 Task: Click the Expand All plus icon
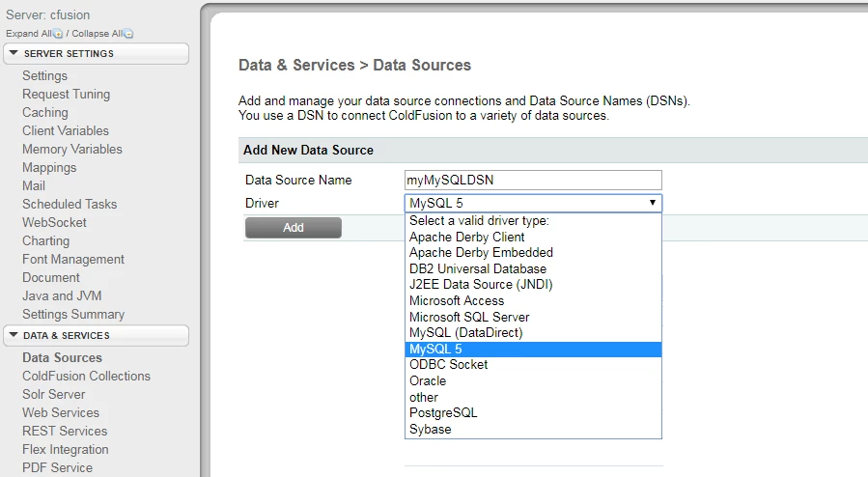[58, 34]
